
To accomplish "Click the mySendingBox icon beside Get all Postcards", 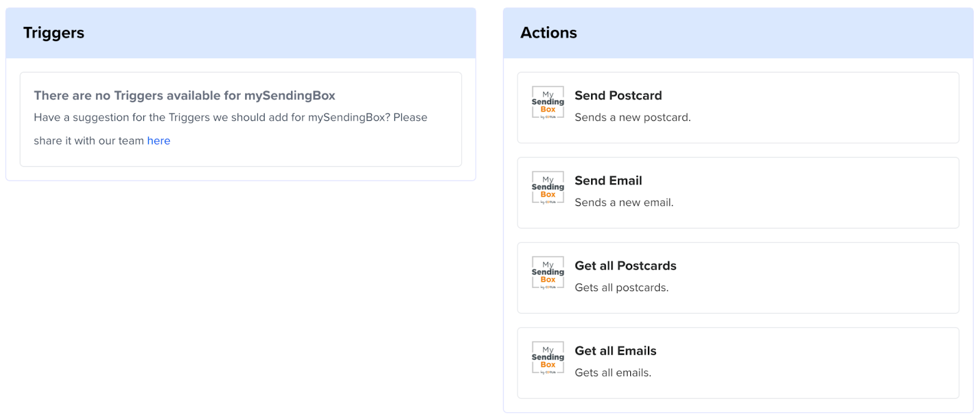I will click(548, 273).
